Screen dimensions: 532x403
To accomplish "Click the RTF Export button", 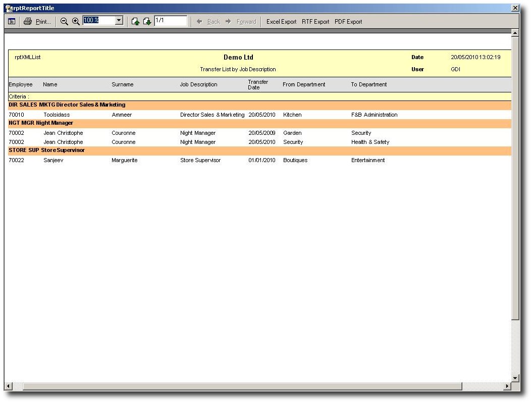I will pos(315,22).
